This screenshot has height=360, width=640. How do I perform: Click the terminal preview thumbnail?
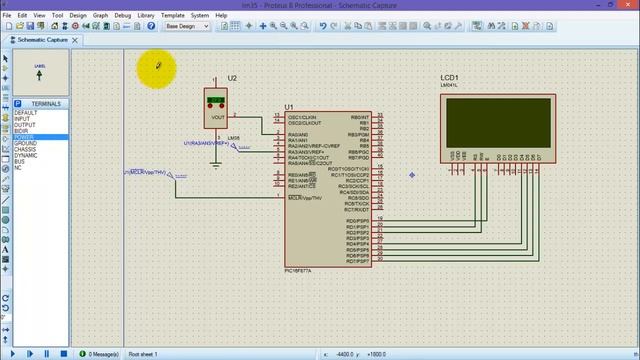(41, 73)
